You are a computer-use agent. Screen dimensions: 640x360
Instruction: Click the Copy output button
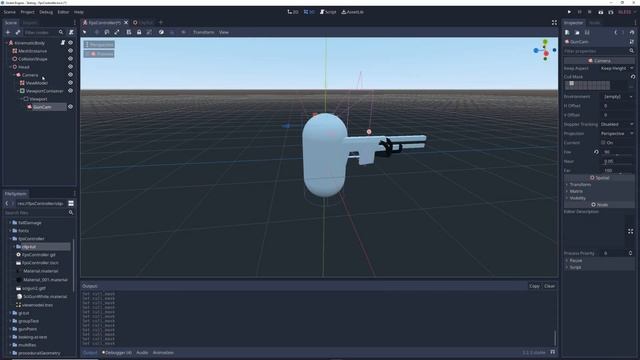point(534,286)
